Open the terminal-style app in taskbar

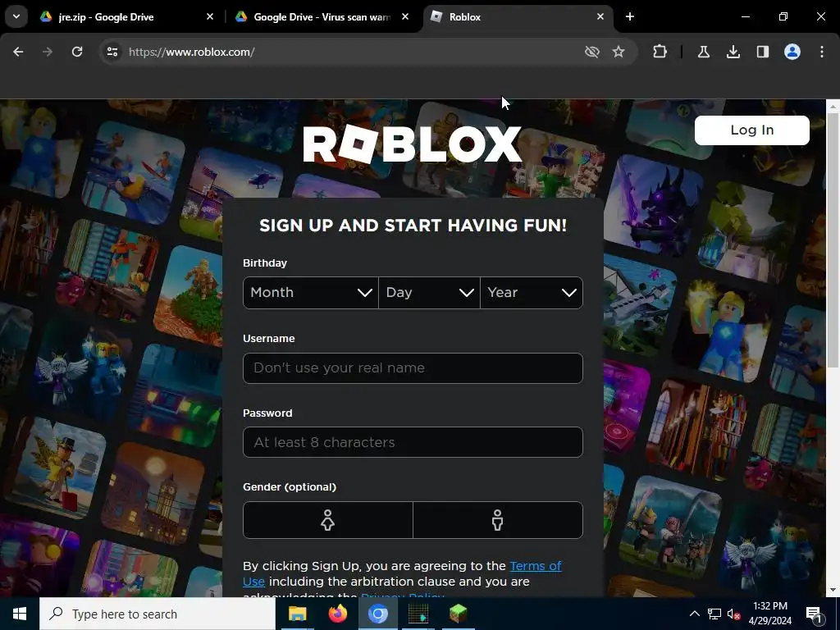418,614
